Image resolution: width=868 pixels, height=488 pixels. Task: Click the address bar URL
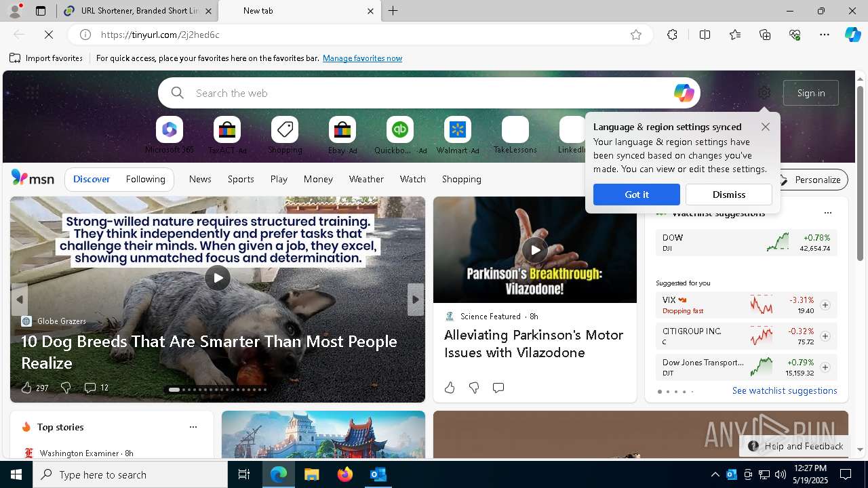coord(160,35)
